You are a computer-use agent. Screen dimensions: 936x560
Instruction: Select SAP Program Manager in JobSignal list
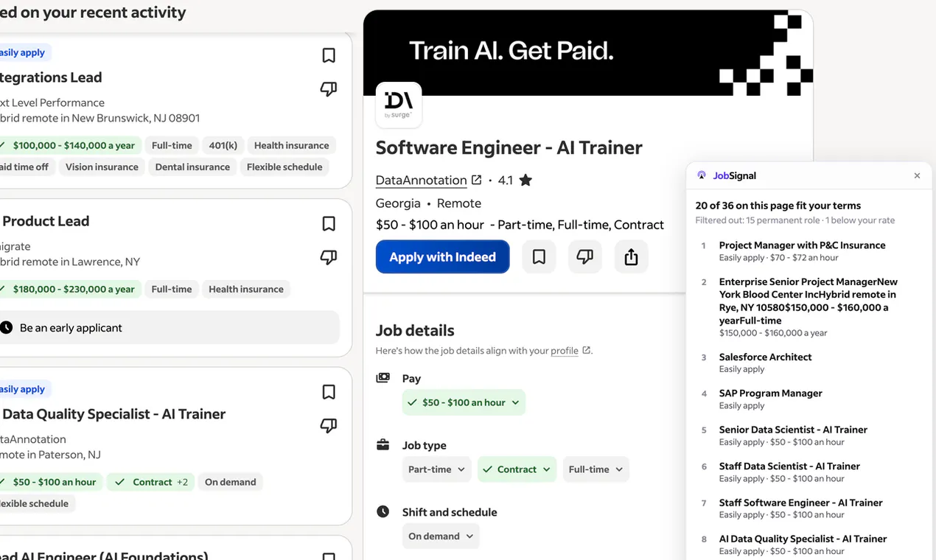click(770, 393)
